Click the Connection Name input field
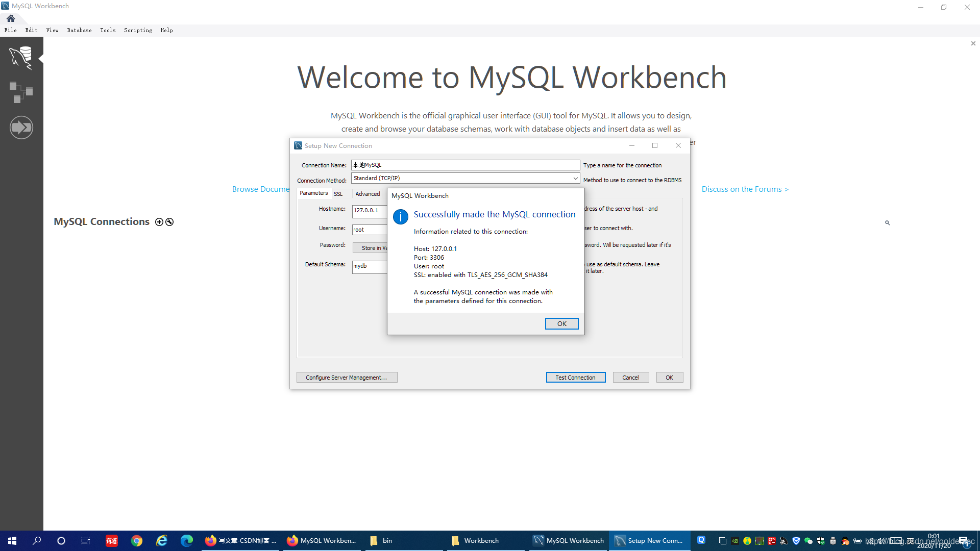Screen dimensions: 980x551 coord(465,165)
